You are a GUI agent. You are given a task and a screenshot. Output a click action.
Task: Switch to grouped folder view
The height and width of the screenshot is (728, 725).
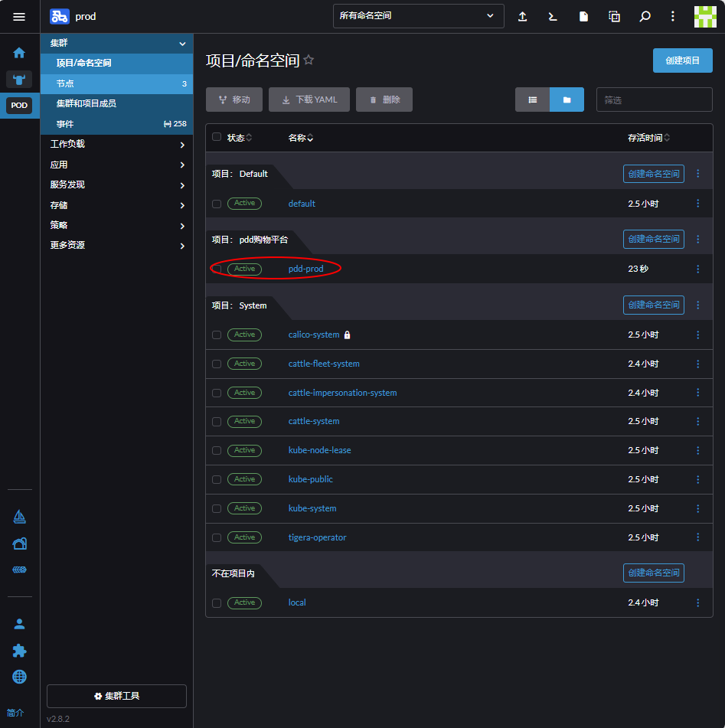click(x=567, y=100)
